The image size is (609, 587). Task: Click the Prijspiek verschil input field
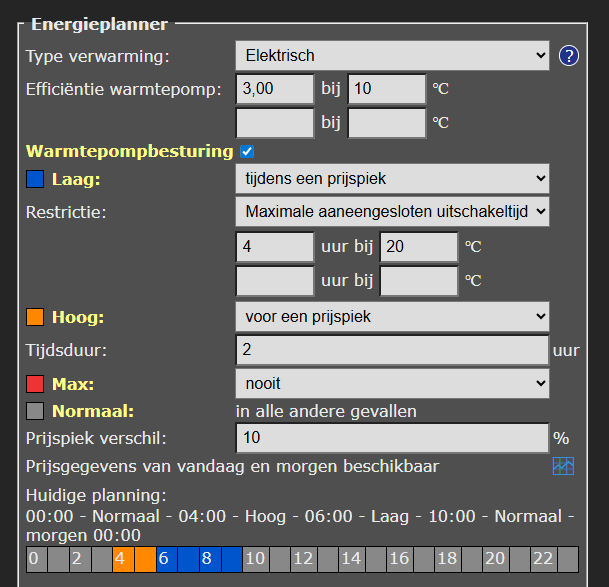point(392,438)
